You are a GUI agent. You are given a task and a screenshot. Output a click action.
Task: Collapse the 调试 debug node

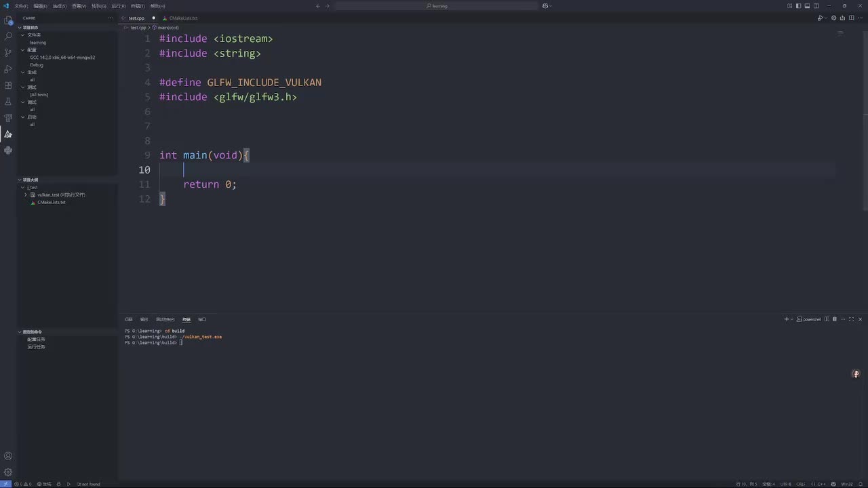[x=23, y=102]
